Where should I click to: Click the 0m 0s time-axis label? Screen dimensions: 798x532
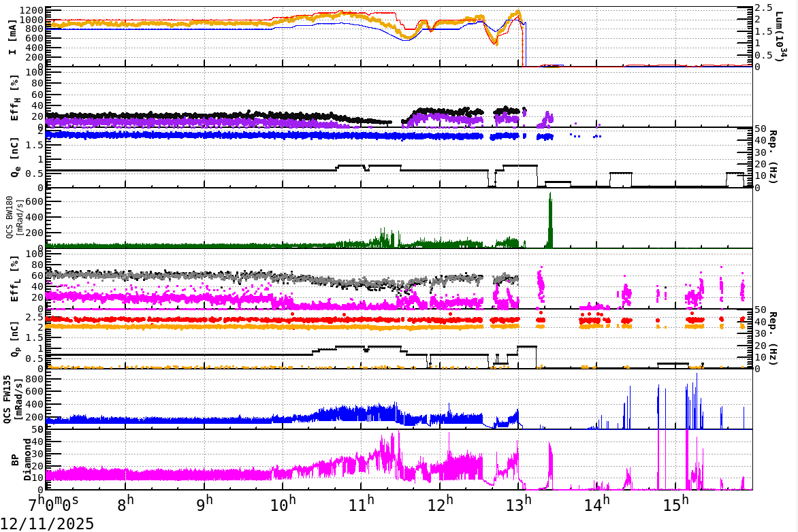pyautogui.click(x=61, y=505)
